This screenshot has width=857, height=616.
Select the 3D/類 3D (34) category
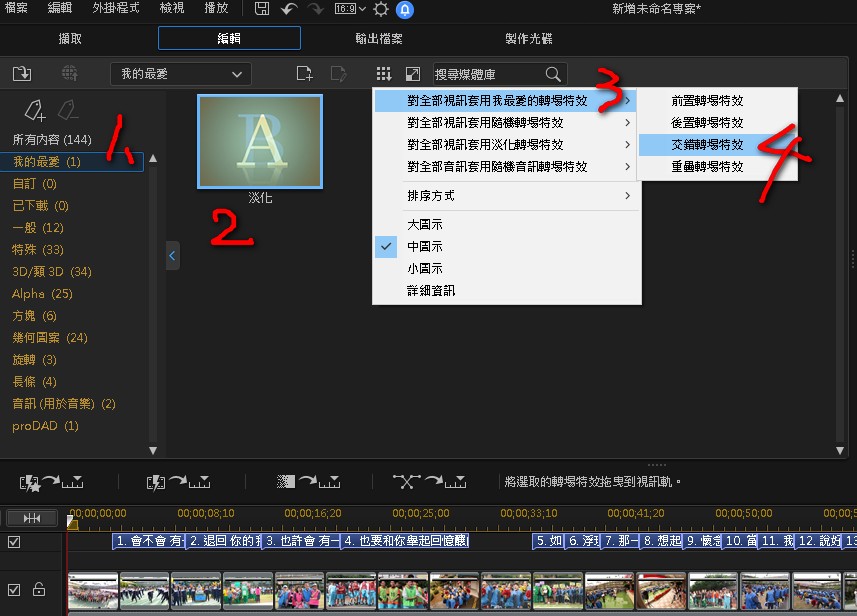[x=52, y=272]
